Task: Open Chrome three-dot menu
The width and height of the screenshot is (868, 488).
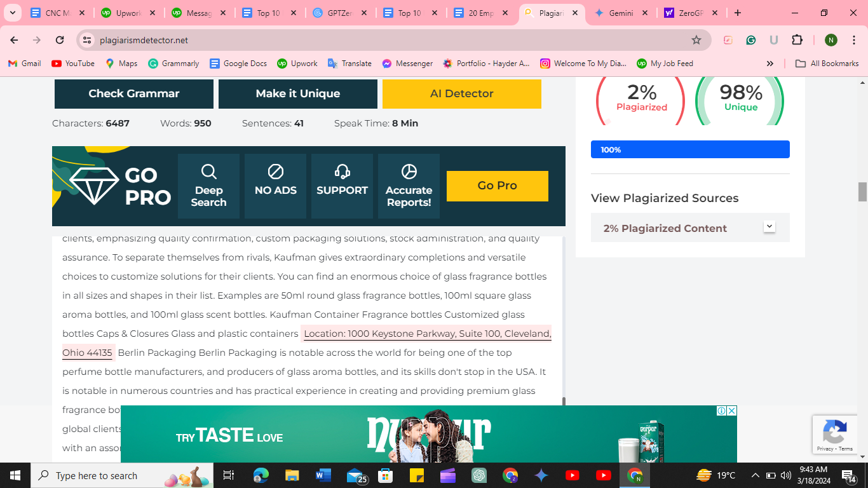Action: point(853,40)
